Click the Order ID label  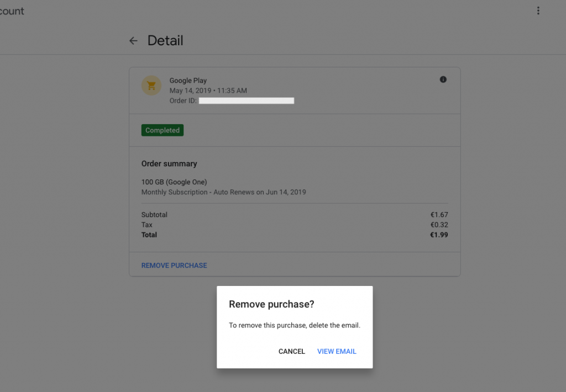(x=183, y=100)
